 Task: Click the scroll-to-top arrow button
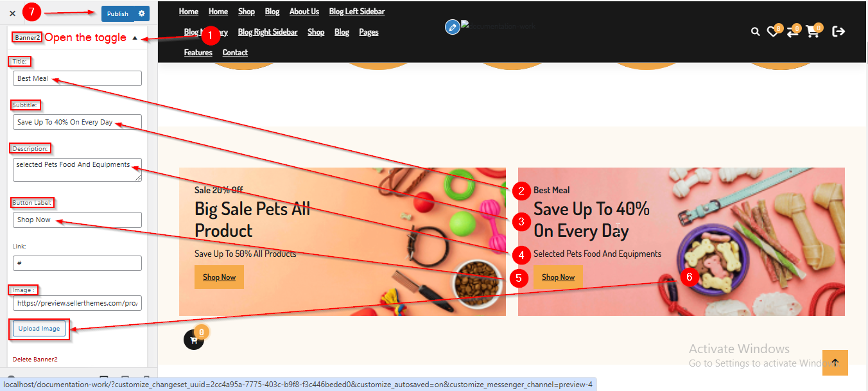point(835,363)
